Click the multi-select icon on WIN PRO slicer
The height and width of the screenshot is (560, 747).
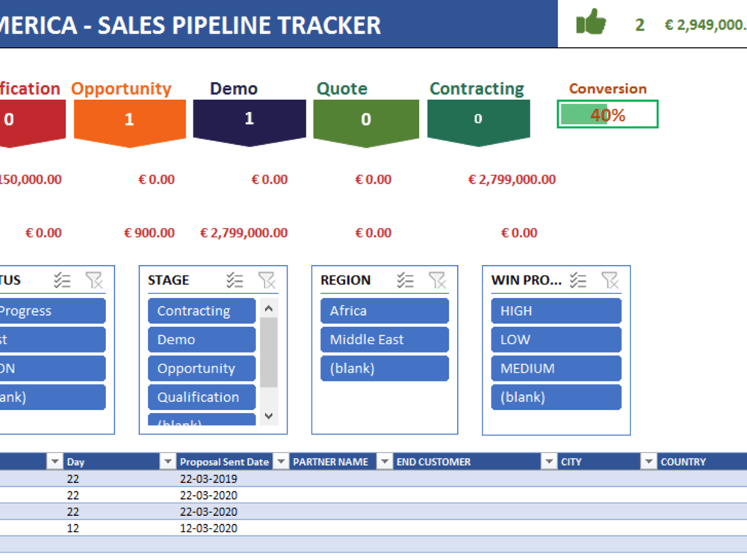coord(578,280)
